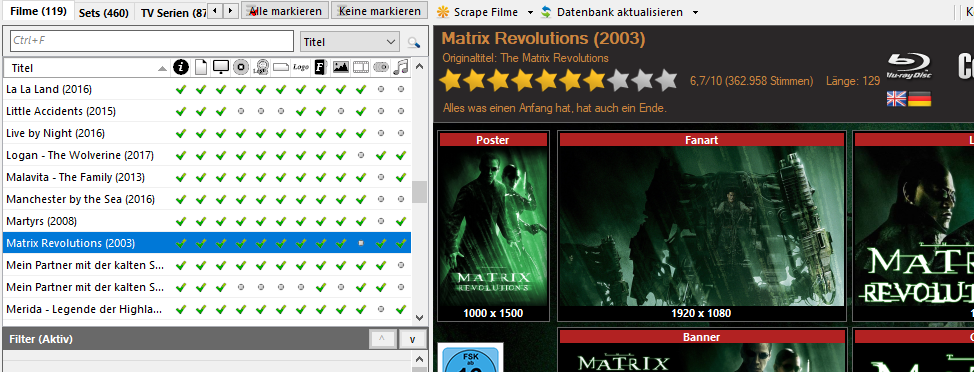Screen dimensions: 974x372
Task: Click the magnifier search icon beside Titel
Action: coord(413,42)
